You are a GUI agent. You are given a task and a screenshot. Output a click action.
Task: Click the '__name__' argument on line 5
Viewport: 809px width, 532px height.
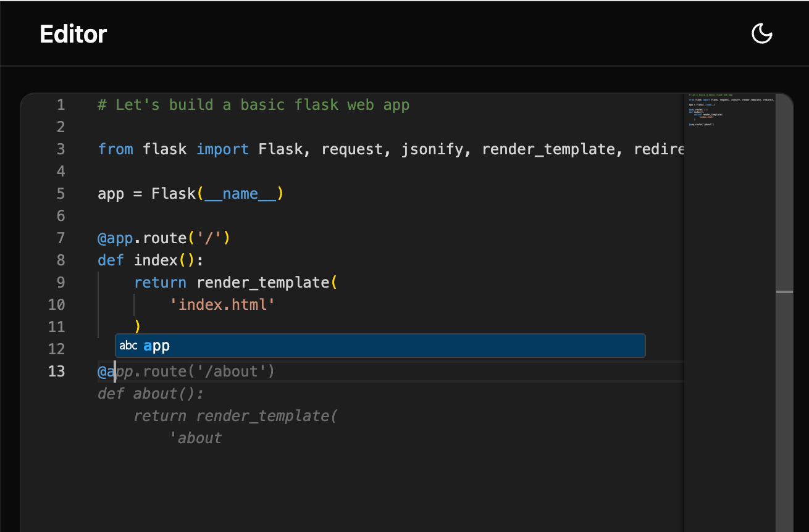pyautogui.click(x=240, y=194)
